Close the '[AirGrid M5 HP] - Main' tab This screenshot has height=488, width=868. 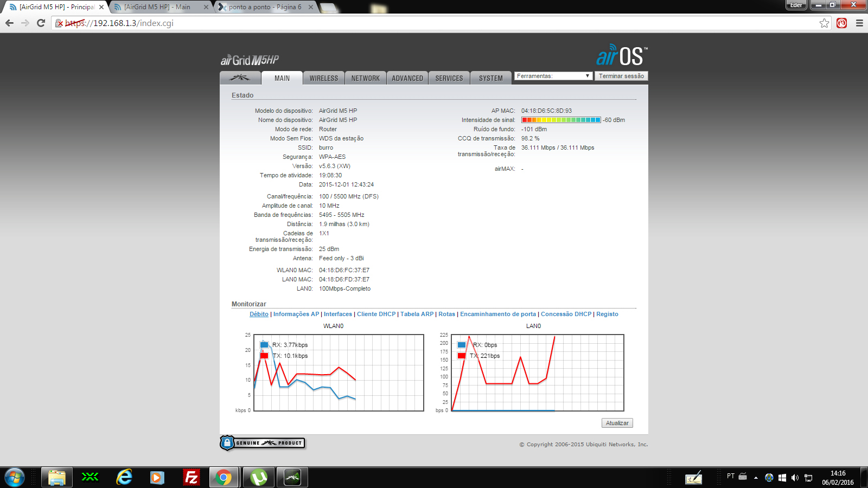(x=206, y=7)
